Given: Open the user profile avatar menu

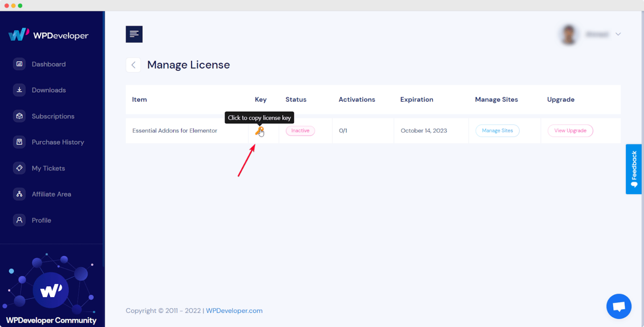Looking at the screenshot, I should [569, 34].
